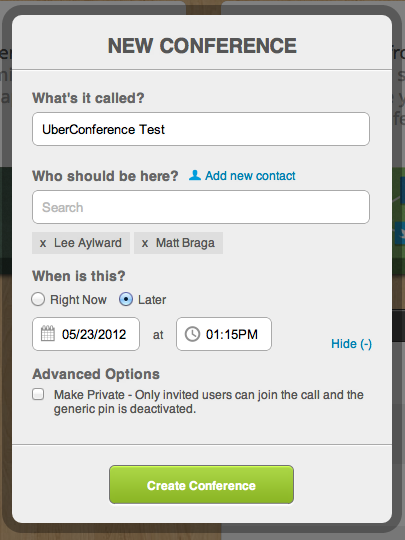The height and width of the screenshot is (540, 405).
Task: Remove Matt Braga using the x
Action: click(x=145, y=243)
